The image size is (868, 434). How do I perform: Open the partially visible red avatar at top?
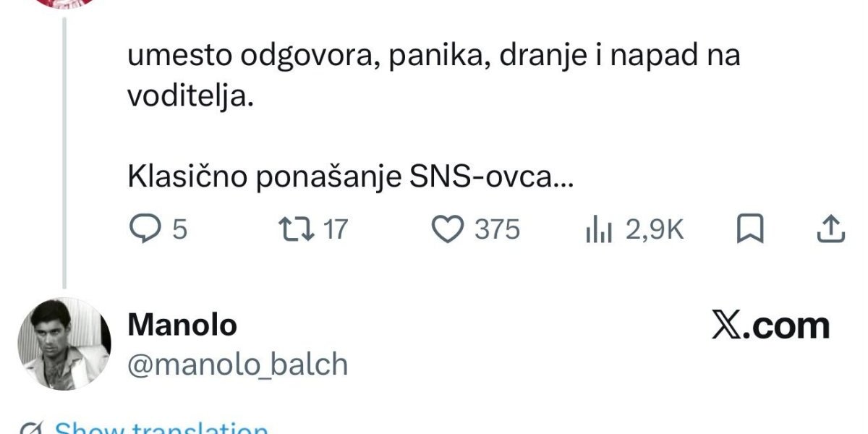pos(64,3)
